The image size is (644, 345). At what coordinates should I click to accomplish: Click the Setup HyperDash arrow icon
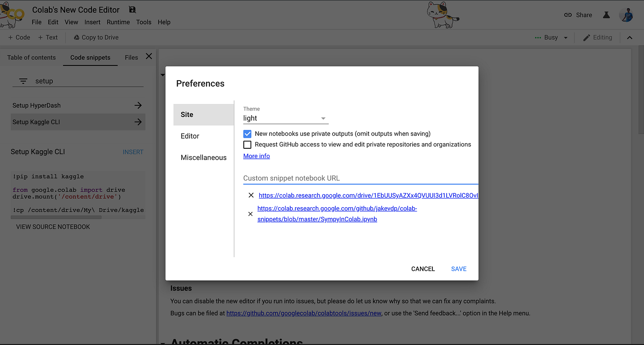click(x=138, y=105)
